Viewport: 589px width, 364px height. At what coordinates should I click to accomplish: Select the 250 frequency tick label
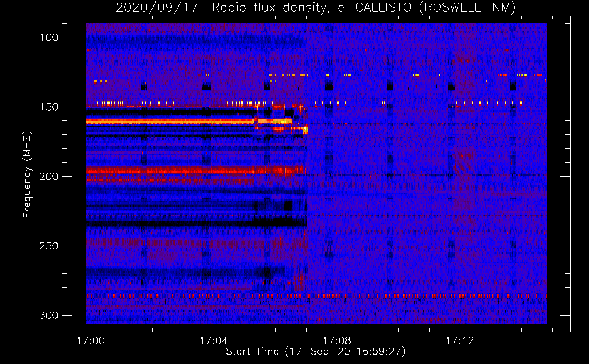49,246
